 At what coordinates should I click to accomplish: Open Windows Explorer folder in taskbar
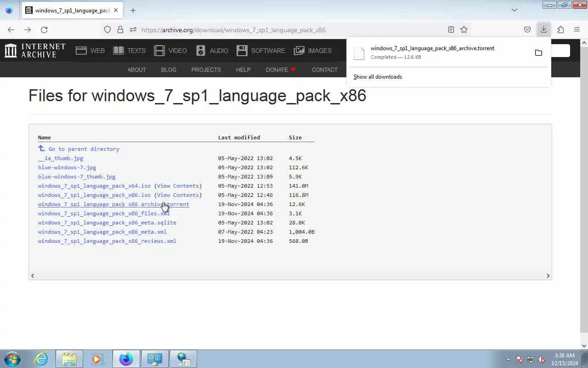pos(69,359)
